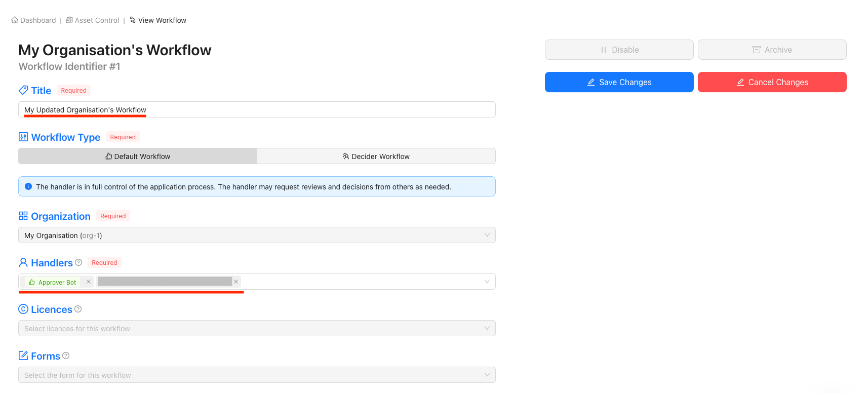Click the Licences copyright icon
This screenshot has height=393, width=868.
point(23,309)
